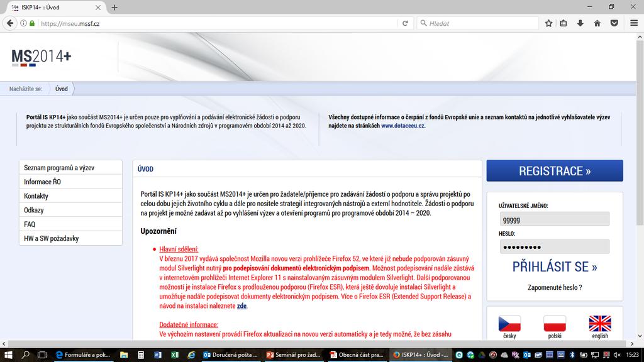Open the Windows Start menu
644x362 pixels.
coord(8,354)
